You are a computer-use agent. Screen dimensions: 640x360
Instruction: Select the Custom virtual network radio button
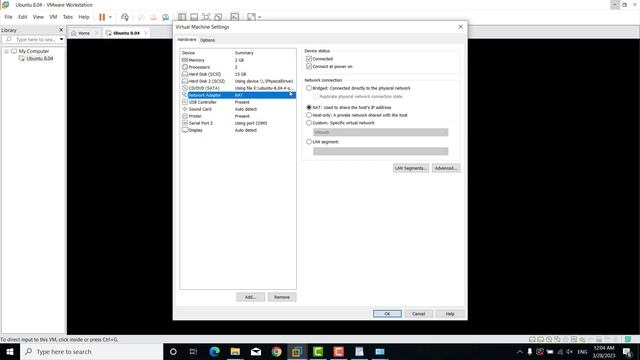(309, 122)
